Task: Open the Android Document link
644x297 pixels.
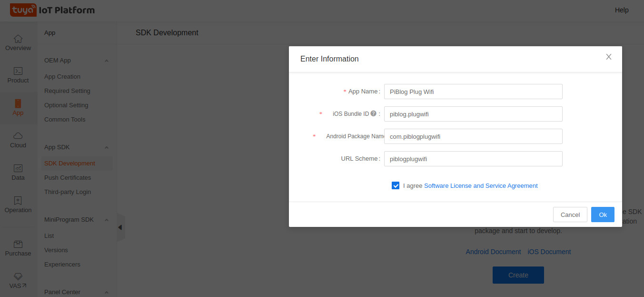Action: (x=493, y=252)
